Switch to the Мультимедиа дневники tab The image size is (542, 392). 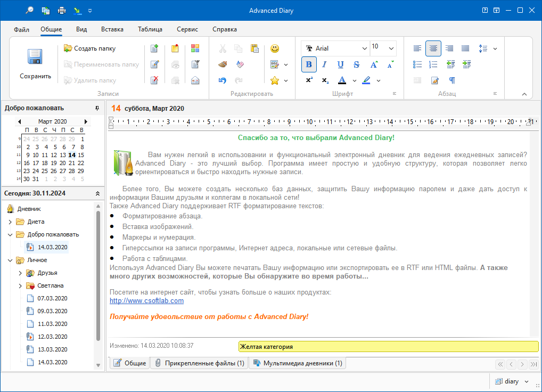coord(298,363)
